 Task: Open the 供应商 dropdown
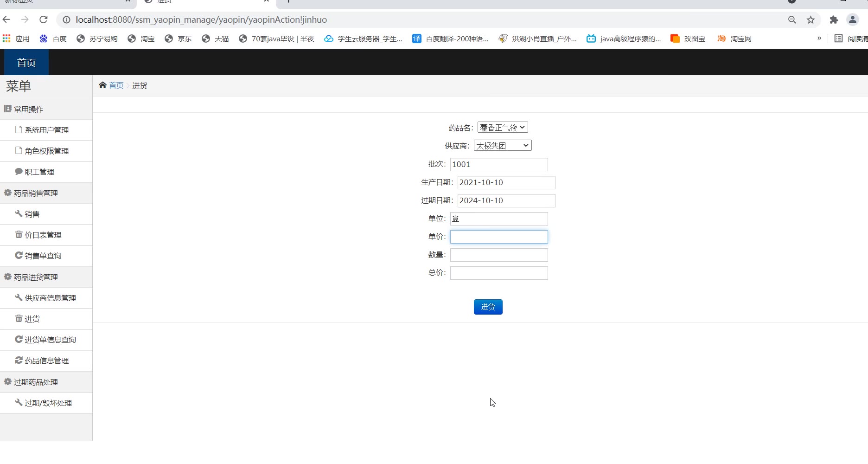pos(503,146)
